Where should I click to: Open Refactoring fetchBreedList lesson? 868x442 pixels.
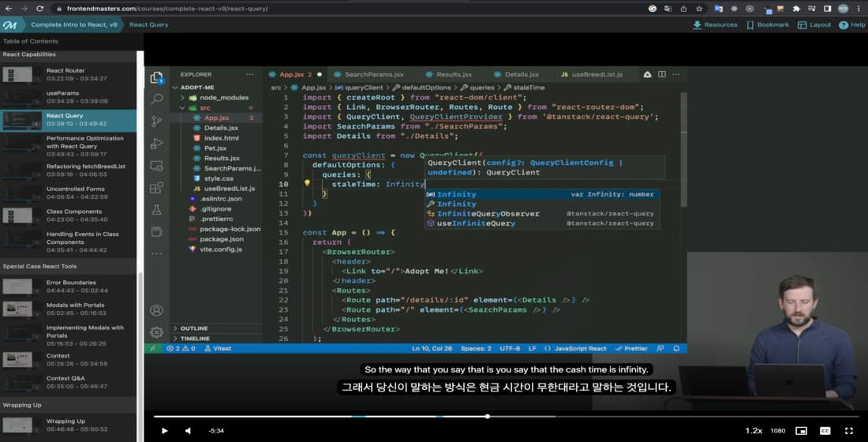[x=68, y=170]
